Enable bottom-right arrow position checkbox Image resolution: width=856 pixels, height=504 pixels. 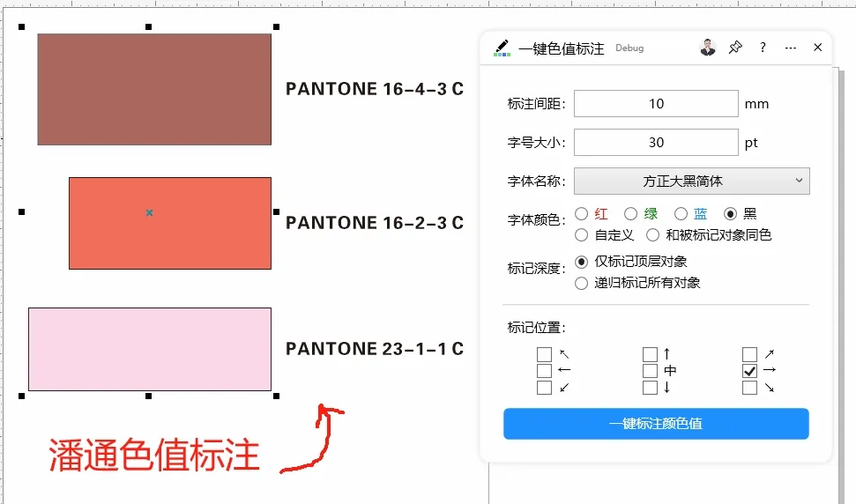[x=749, y=388]
